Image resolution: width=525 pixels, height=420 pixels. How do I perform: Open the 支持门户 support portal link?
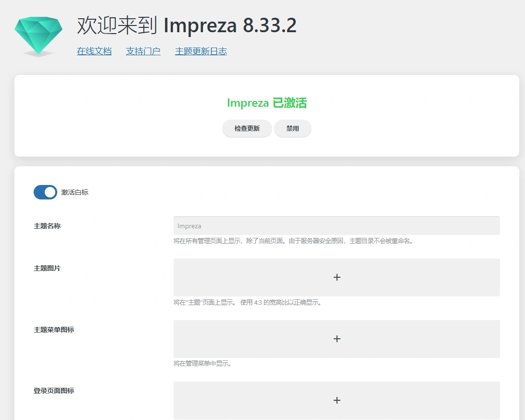[x=143, y=51]
